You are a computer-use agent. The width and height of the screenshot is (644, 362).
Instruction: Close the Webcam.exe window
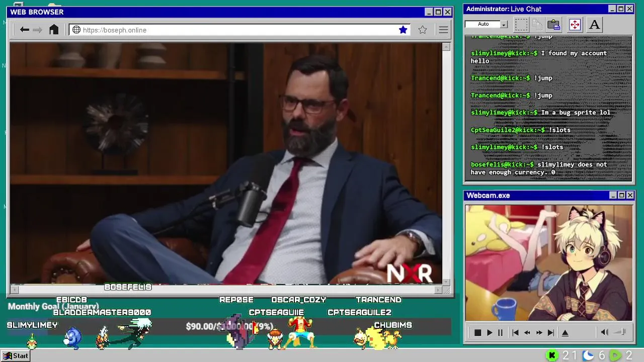[630, 195]
